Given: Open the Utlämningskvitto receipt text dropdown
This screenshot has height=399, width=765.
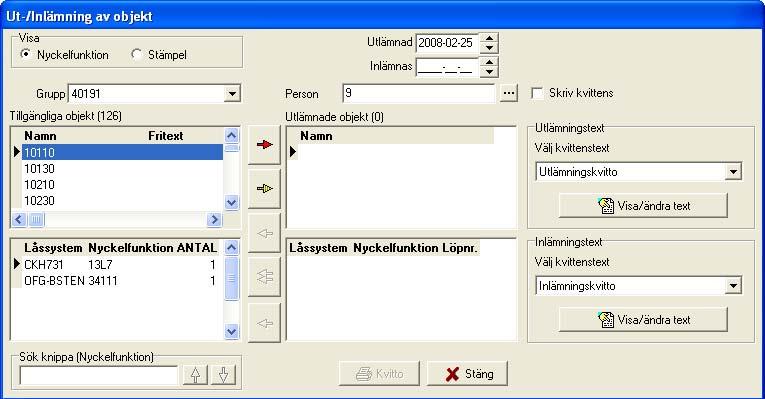Looking at the screenshot, I should click(x=733, y=172).
